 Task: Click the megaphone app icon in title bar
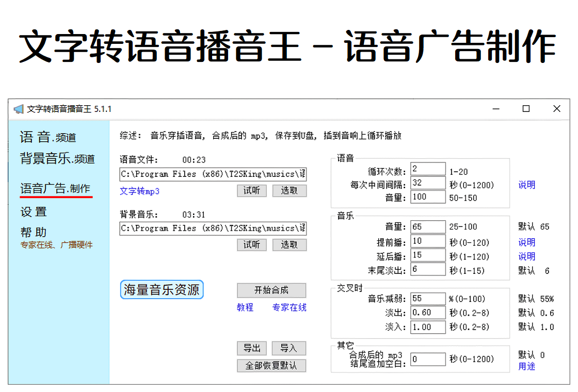point(19,109)
